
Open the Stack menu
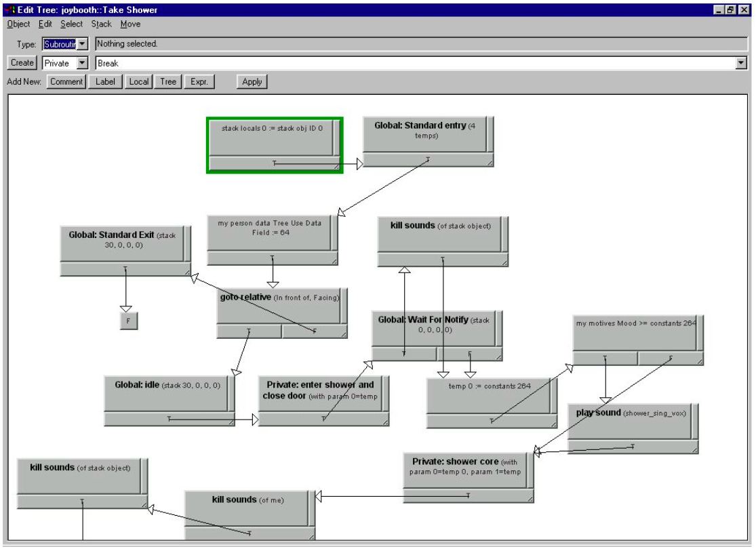[101, 24]
